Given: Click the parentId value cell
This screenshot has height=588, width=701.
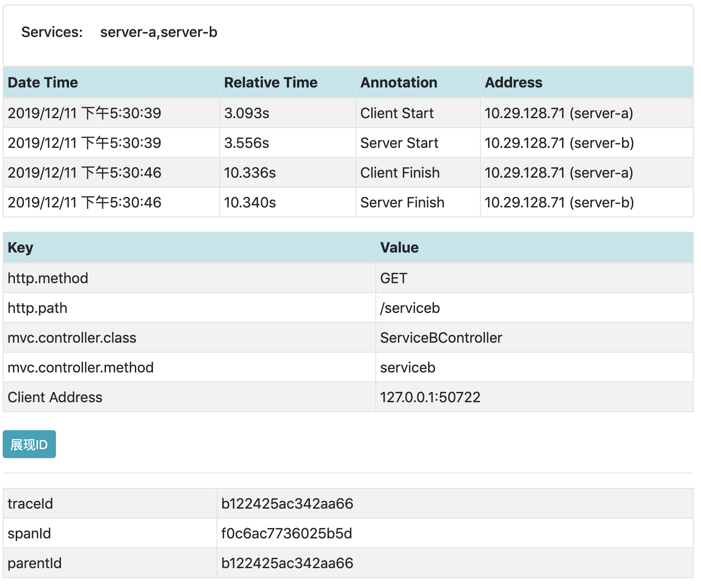Looking at the screenshot, I should [x=287, y=563].
